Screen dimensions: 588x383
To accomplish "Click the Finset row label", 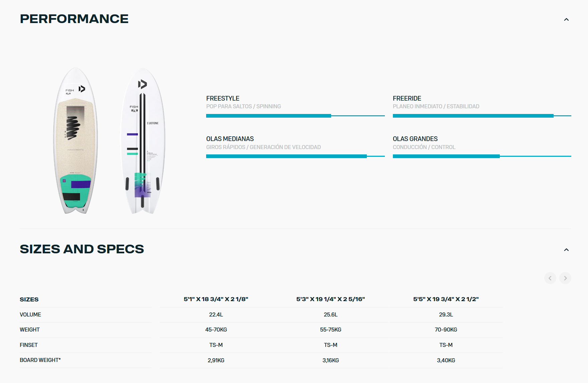I will coord(29,345).
